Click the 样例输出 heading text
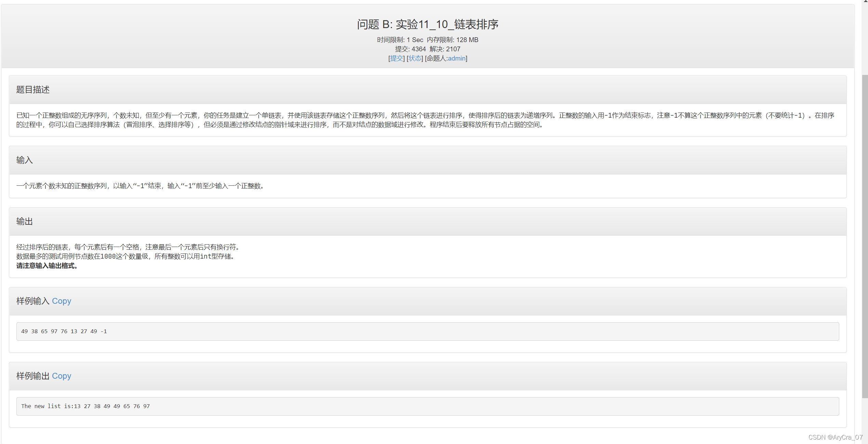 click(33, 376)
